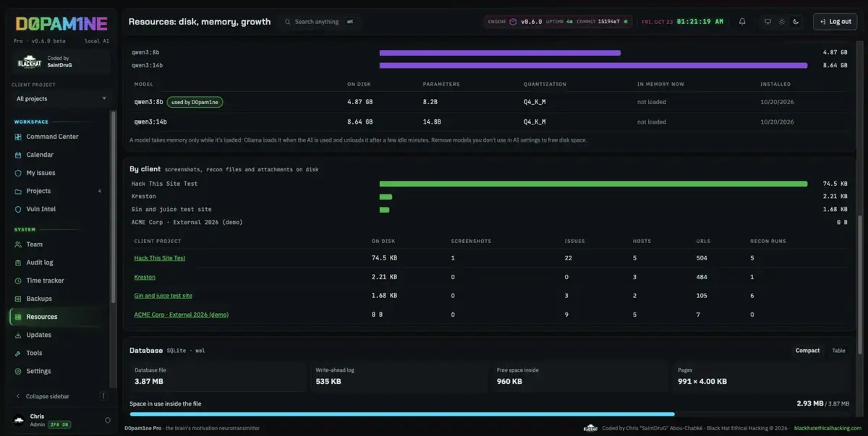The width and height of the screenshot is (868, 436).
Task: Click the Database file 3.87 MB card
Action: pyautogui.click(x=219, y=376)
